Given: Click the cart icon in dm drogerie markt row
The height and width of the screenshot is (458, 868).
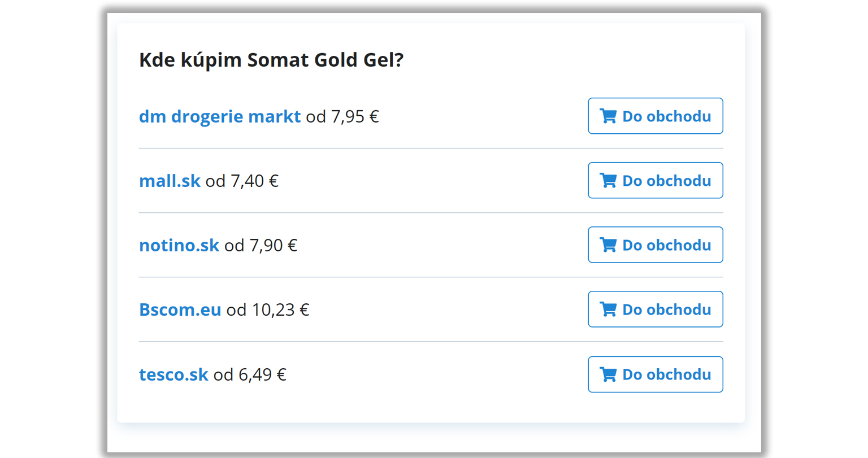Looking at the screenshot, I should (x=608, y=116).
